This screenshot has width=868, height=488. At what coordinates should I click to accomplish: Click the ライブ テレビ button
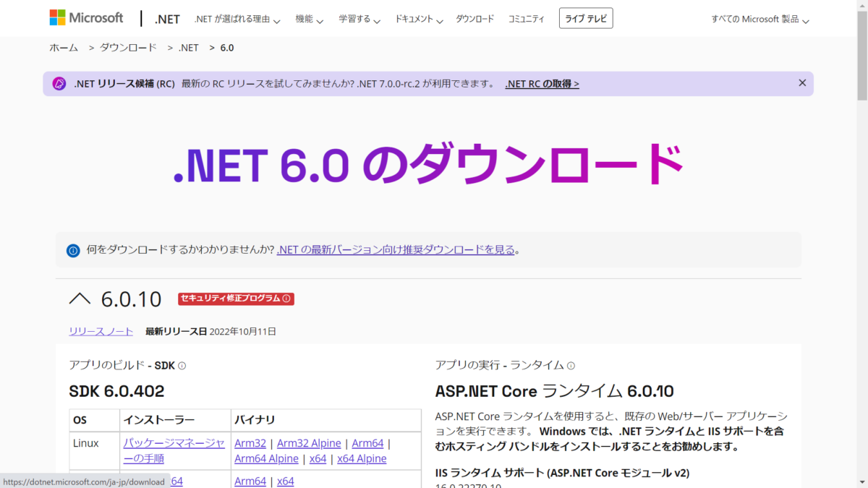point(586,18)
